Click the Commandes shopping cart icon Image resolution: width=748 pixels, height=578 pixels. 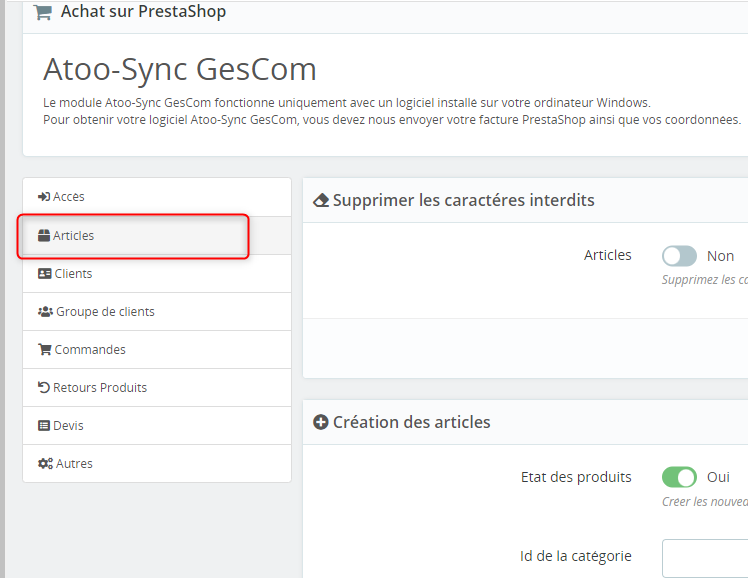(45, 350)
